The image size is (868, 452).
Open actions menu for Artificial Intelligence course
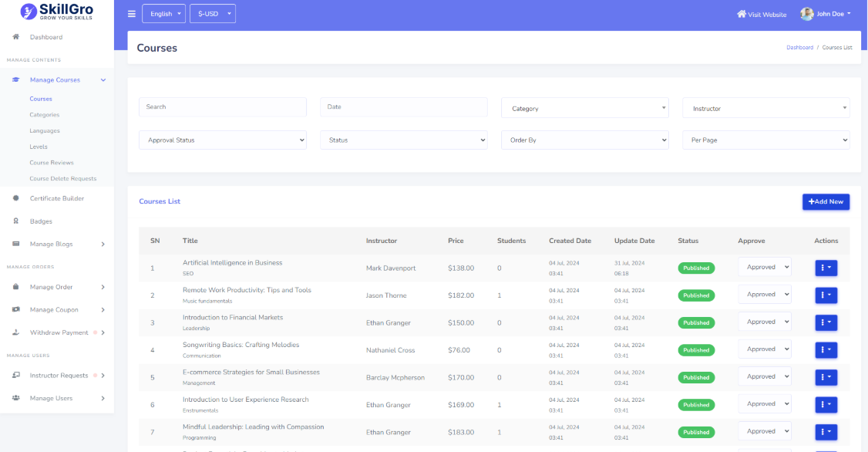[826, 268]
